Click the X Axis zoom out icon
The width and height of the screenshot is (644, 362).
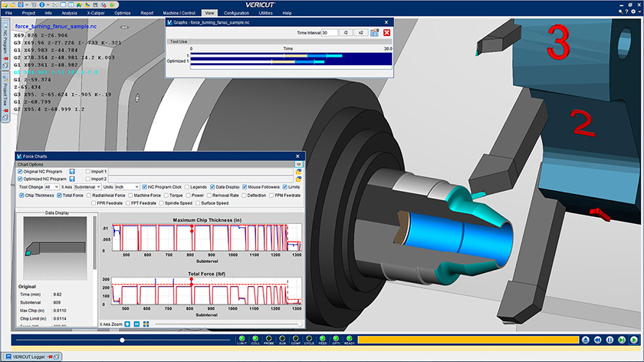[136, 324]
